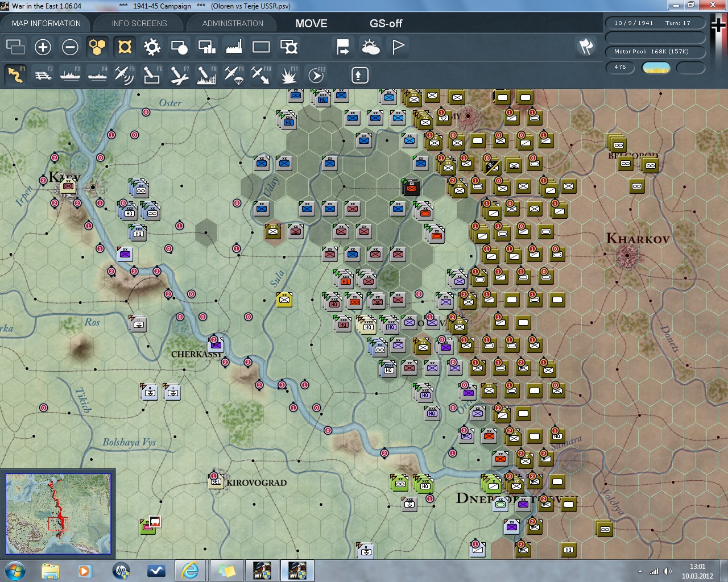
Task: Select Amphibious transport mode (F4) icon
Action: click(97, 76)
